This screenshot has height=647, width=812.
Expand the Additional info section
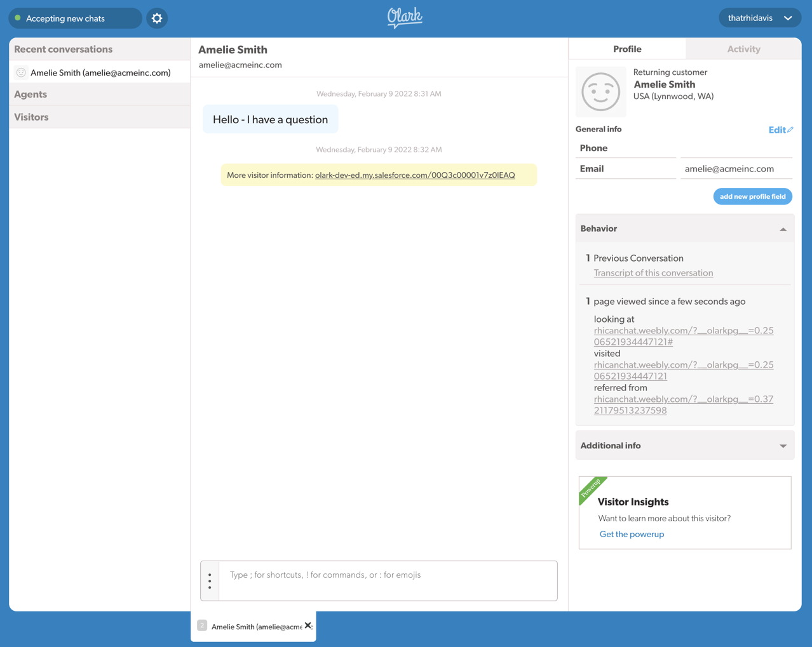click(783, 445)
